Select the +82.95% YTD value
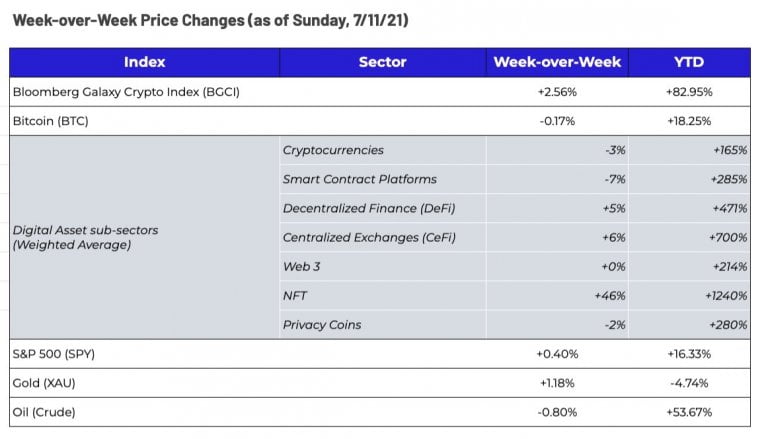Image resolution: width=768 pixels, height=439 pixels. tap(689, 92)
